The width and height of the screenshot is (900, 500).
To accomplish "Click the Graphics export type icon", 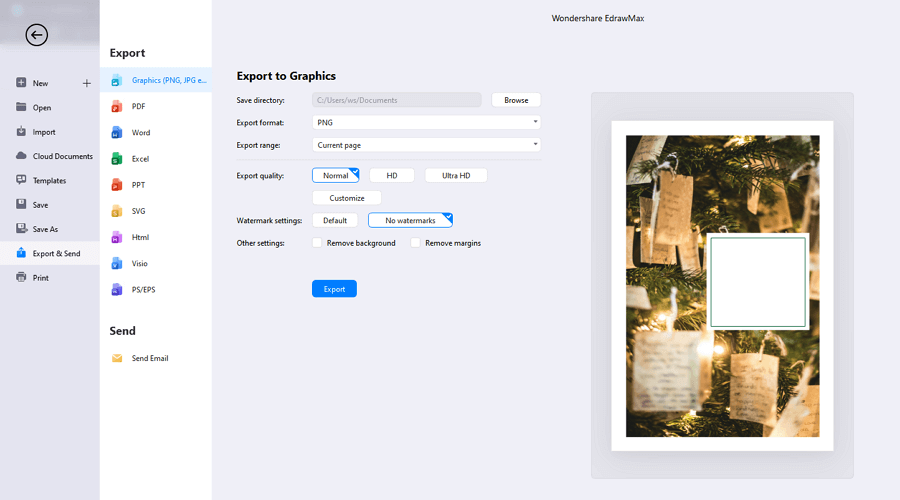I will pos(117,80).
